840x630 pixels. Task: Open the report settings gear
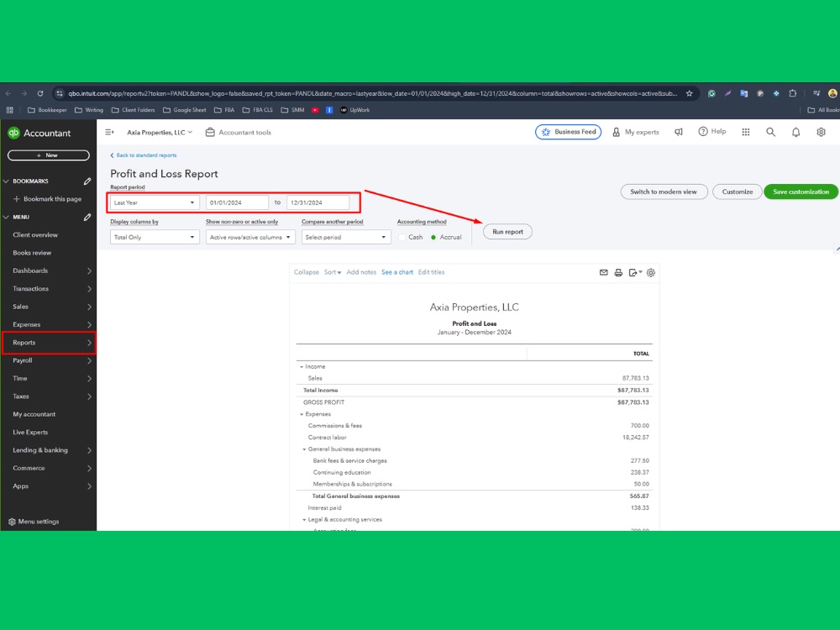[651, 272]
